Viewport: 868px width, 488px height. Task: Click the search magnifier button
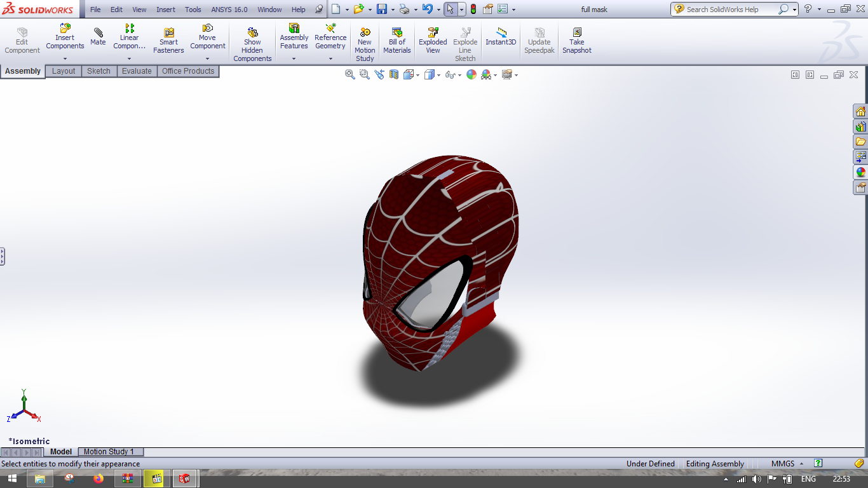pos(783,9)
